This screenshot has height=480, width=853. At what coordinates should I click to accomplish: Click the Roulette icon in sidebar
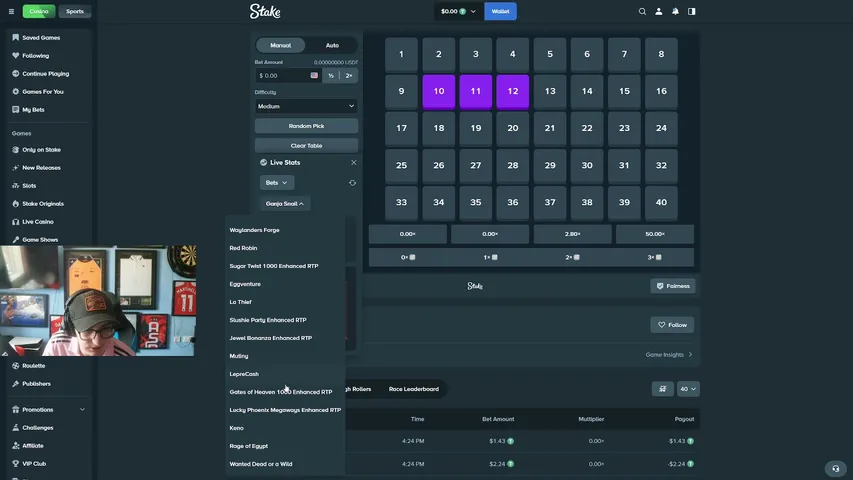15,366
